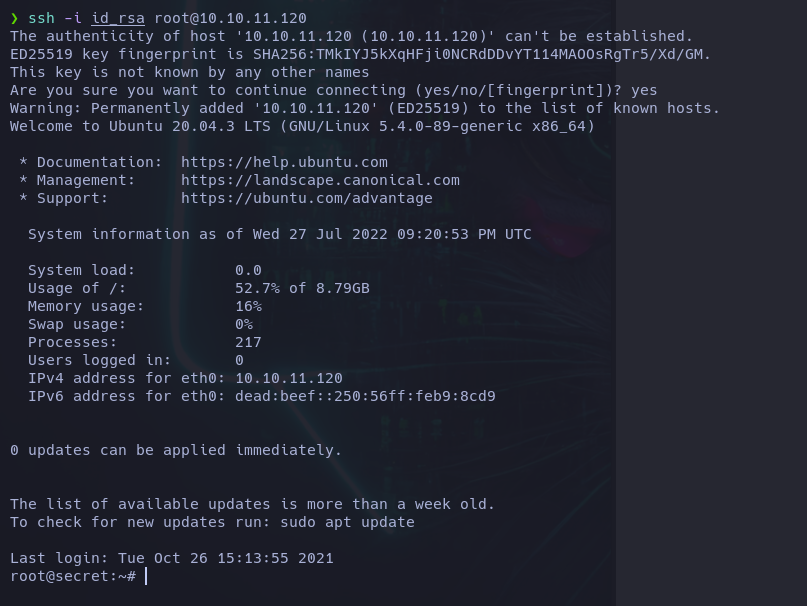Click the typed "yes" confirmation answer
Viewport: 807px width, 606px height.
tap(644, 90)
